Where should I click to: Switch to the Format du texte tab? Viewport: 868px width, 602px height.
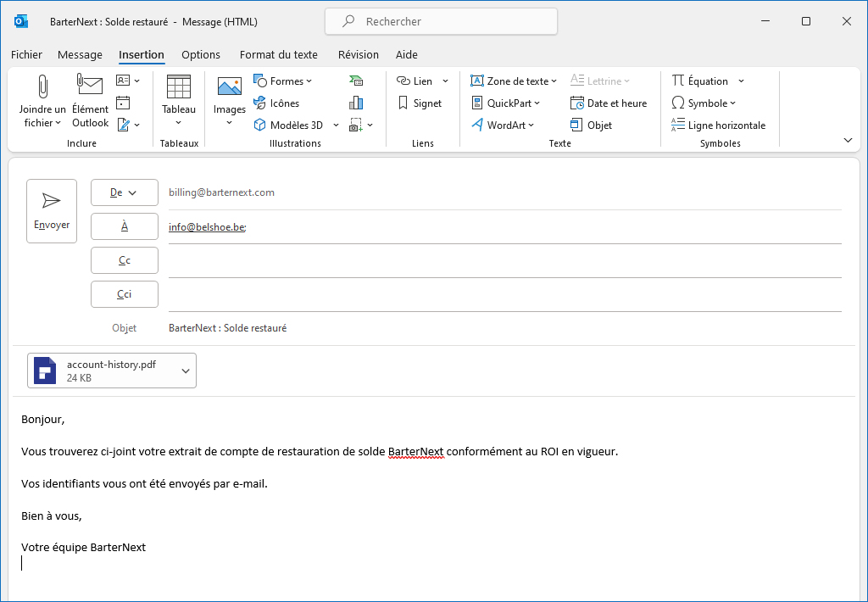tap(278, 54)
